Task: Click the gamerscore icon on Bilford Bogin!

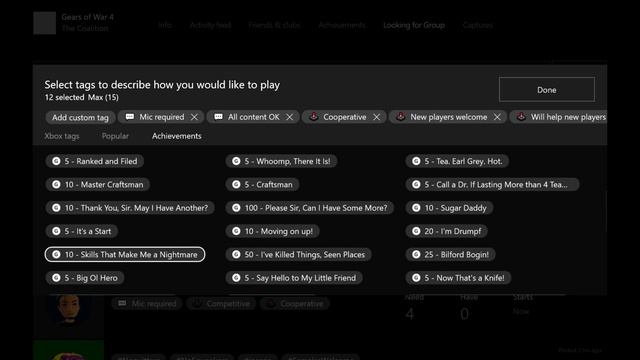Action: [416, 254]
